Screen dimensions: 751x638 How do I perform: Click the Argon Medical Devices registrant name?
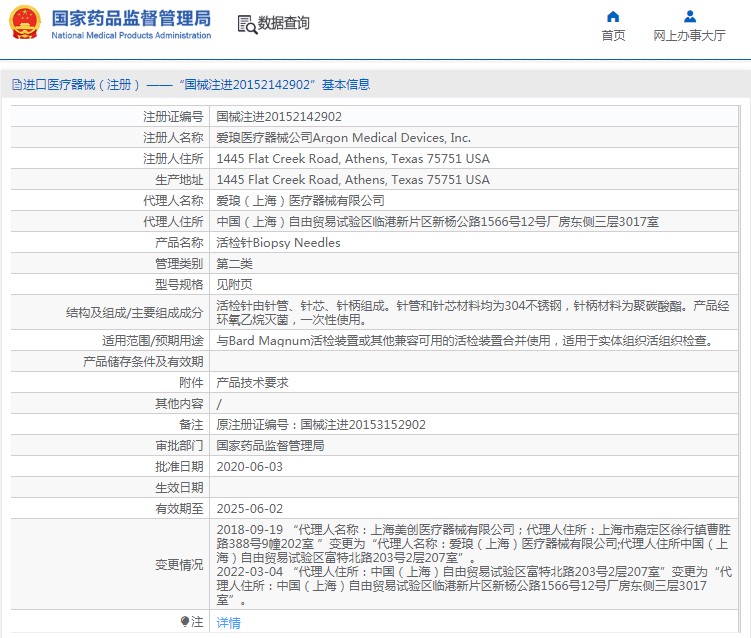tap(343, 138)
